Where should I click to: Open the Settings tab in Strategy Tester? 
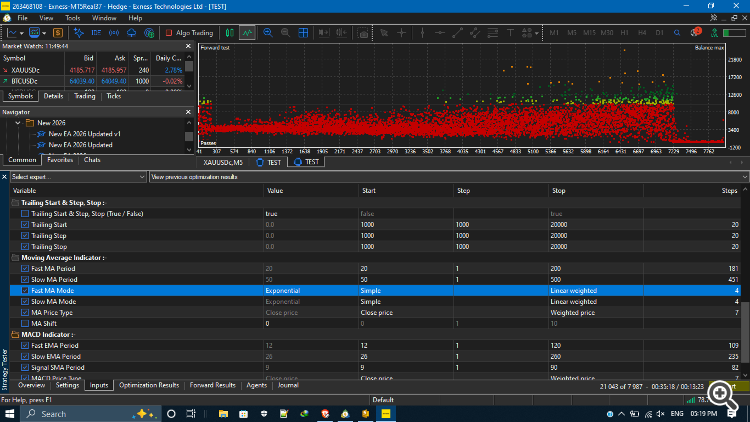click(x=67, y=385)
